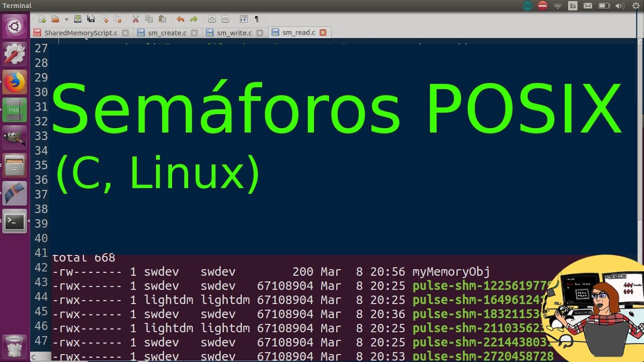Image resolution: width=644 pixels, height=362 pixels.
Task: Launch GIMP from the dock
Action: click(15, 137)
